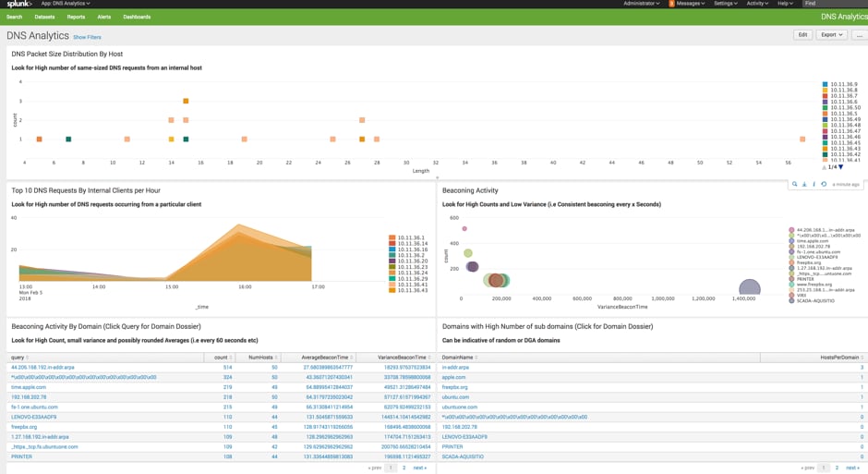Image resolution: width=868 pixels, height=474 pixels.
Task: Show info for Beaconing Activity panel
Action: 814,185
